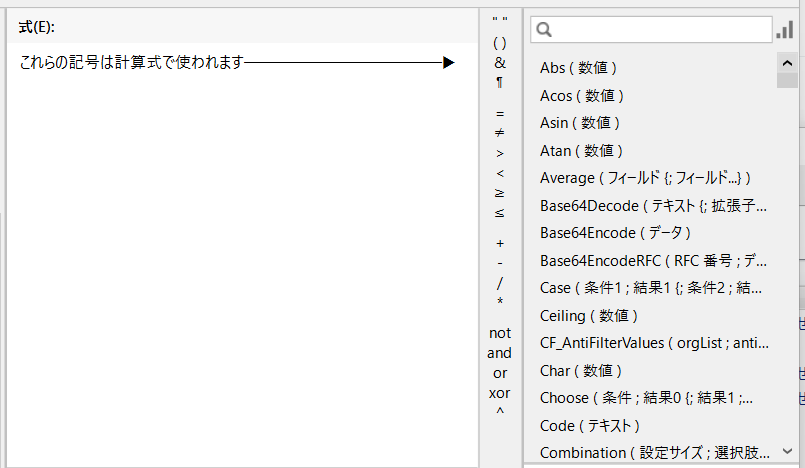The width and height of the screenshot is (805, 468).
Task: Select the Abs ( 数値 ) function
Action: [x=578, y=68]
